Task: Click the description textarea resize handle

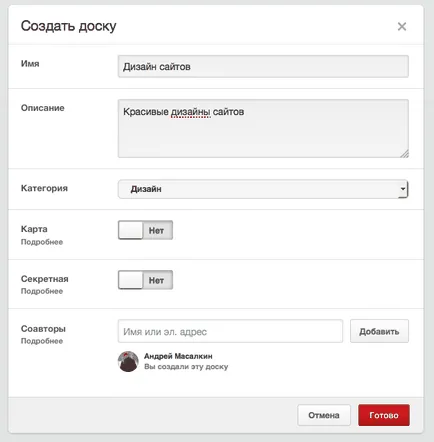Action: (x=404, y=153)
